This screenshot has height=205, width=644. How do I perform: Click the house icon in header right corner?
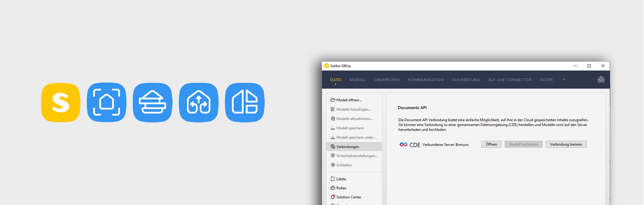pos(601,80)
